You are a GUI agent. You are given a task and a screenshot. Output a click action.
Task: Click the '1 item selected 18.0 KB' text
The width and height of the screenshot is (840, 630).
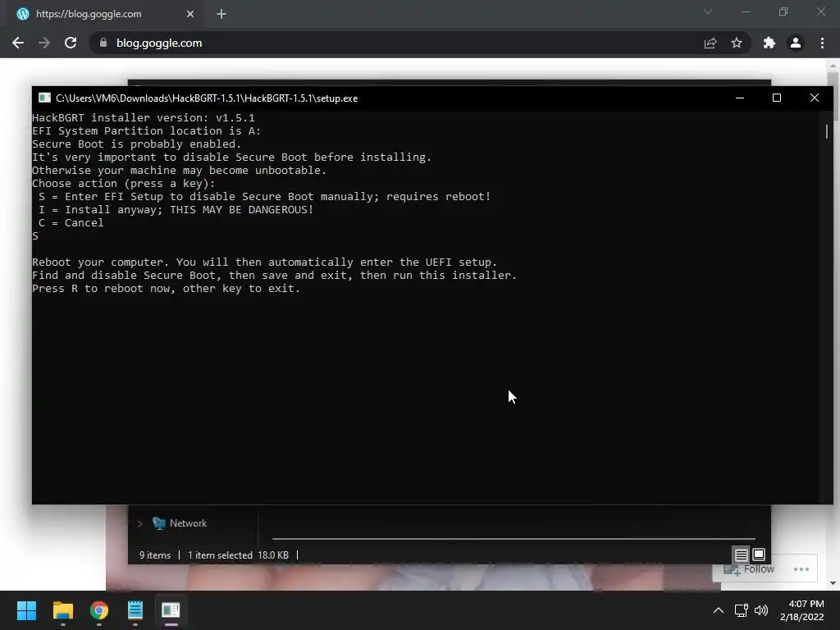coord(238,555)
